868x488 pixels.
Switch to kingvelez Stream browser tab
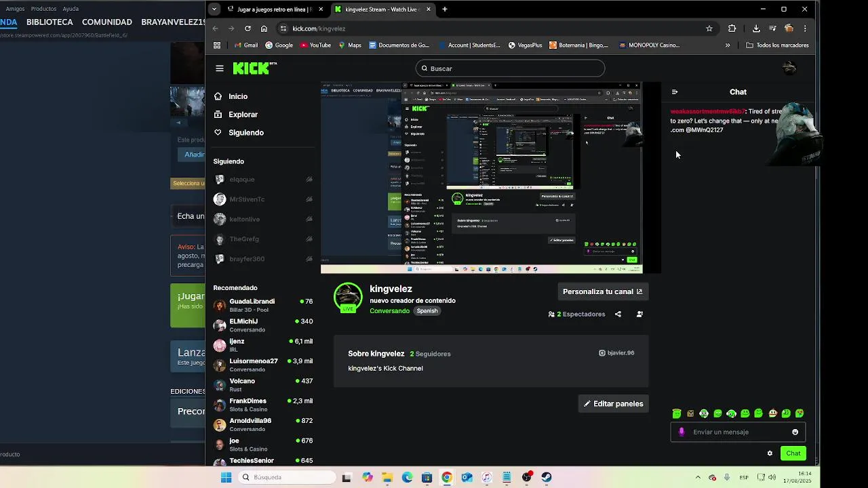coord(383,9)
